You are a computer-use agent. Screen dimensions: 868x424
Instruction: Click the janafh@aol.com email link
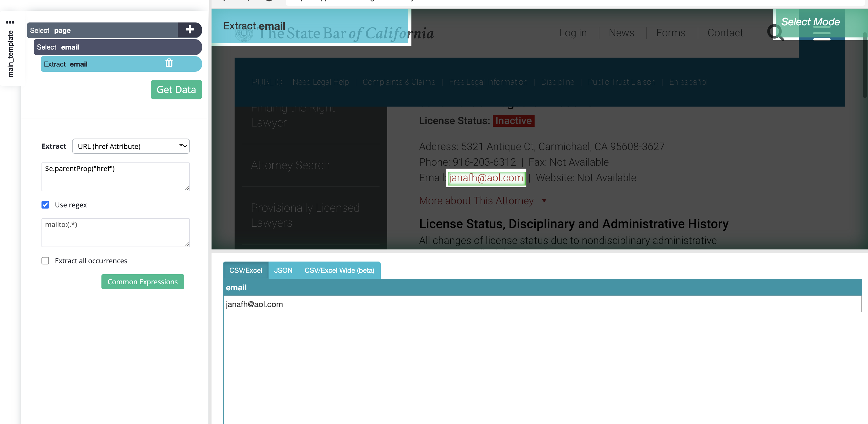[486, 177]
